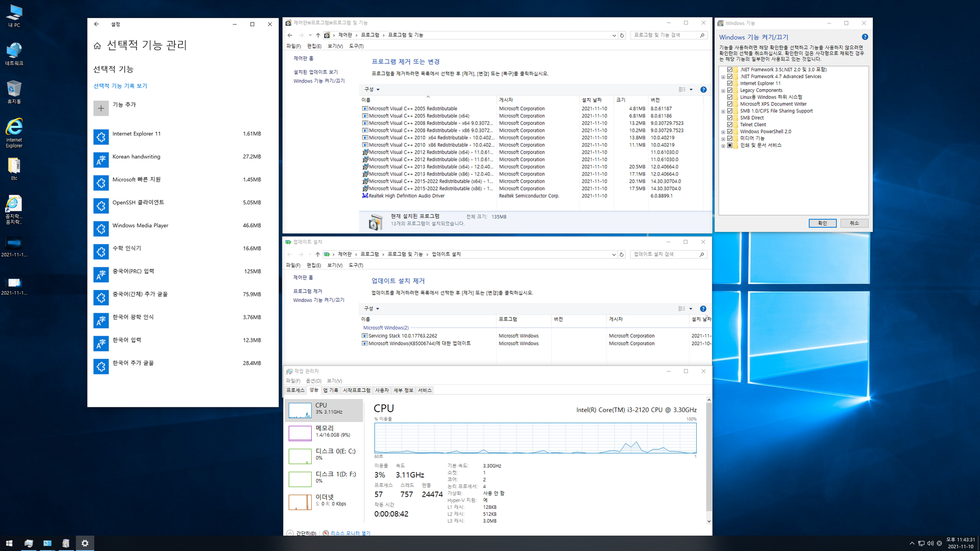Toggle the SMB Direct checkbox

click(x=730, y=118)
